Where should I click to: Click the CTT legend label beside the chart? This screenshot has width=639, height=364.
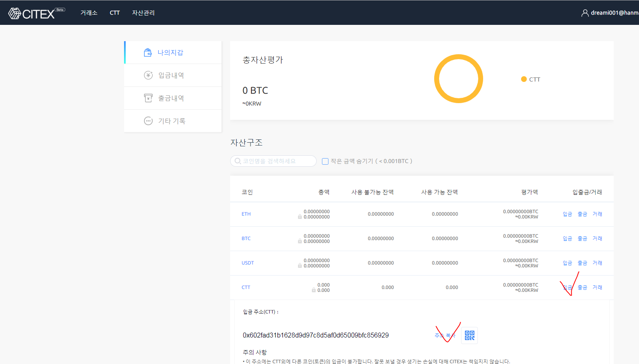pyautogui.click(x=535, y=79)
